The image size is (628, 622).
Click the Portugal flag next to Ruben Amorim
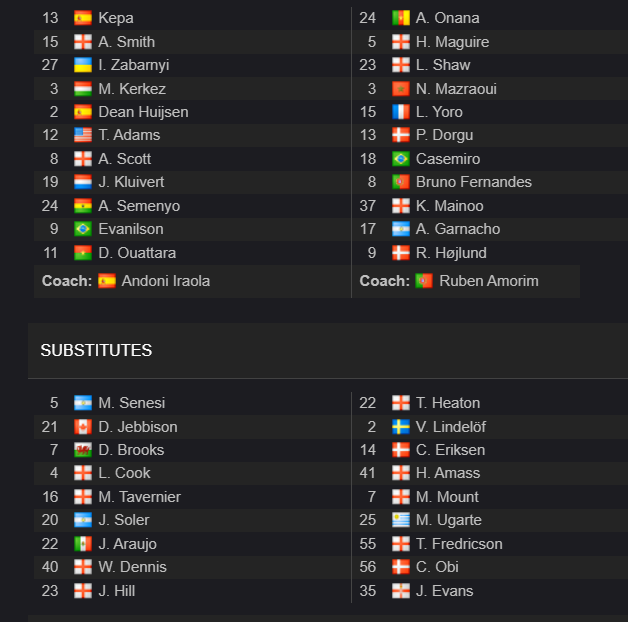pos(424,281)
